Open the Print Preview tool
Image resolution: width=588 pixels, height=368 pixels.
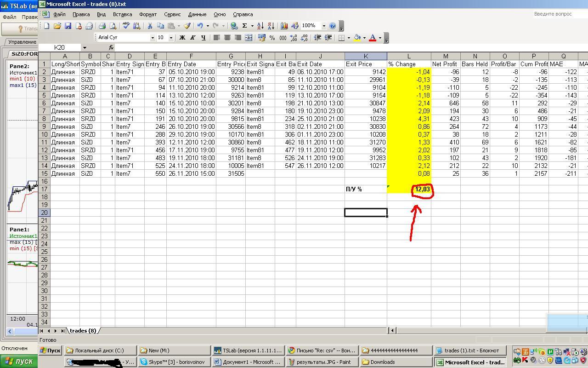click(113, 26)
